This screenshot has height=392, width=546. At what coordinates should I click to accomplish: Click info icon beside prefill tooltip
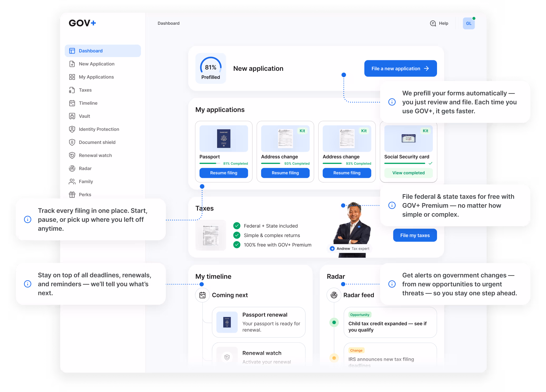[392, 102]
